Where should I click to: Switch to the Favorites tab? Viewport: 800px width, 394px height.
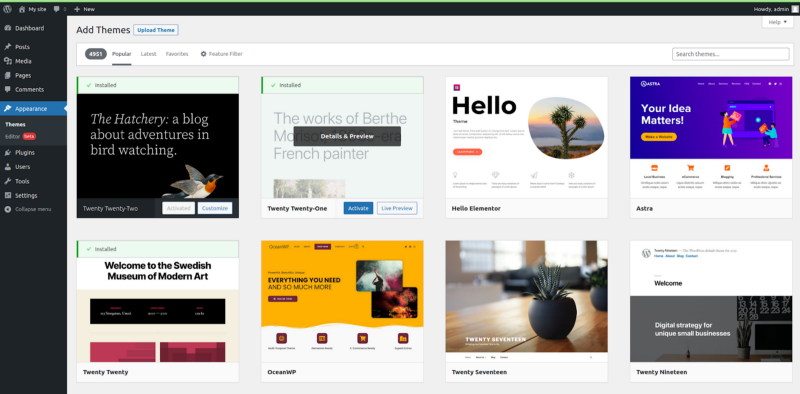[x=177, y=54]
